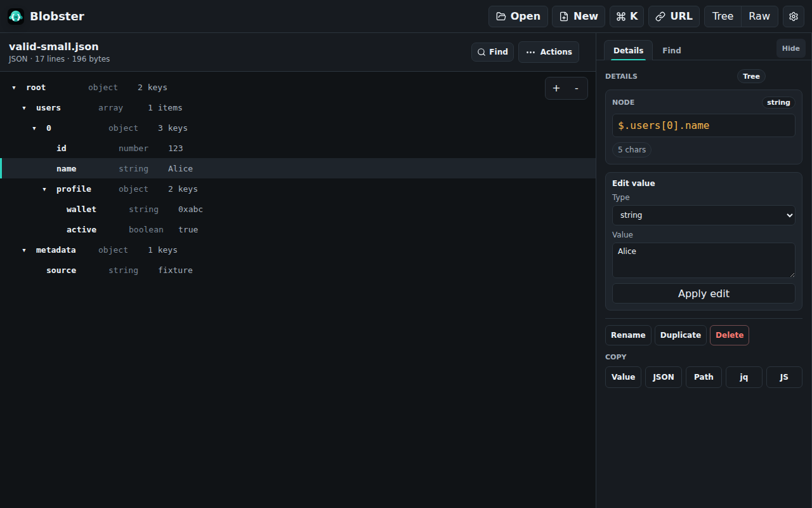
Task: Delete the selected node
Action: (x=730, y=335)
